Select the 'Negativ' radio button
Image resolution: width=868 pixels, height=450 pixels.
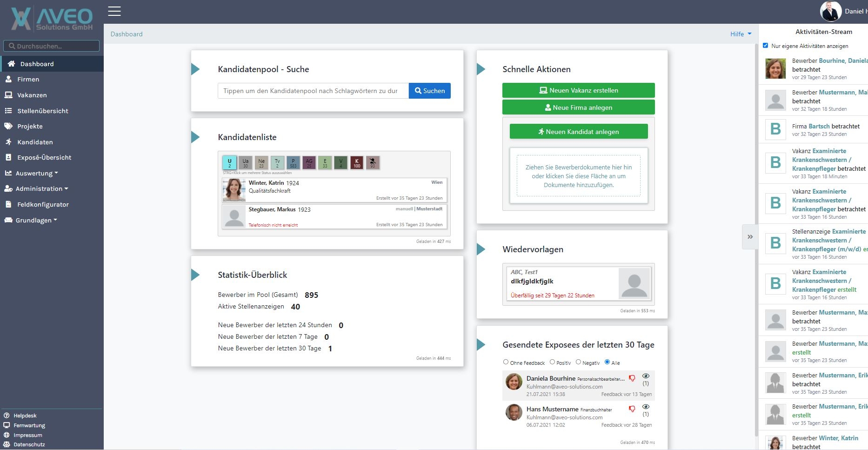point(578,362)
